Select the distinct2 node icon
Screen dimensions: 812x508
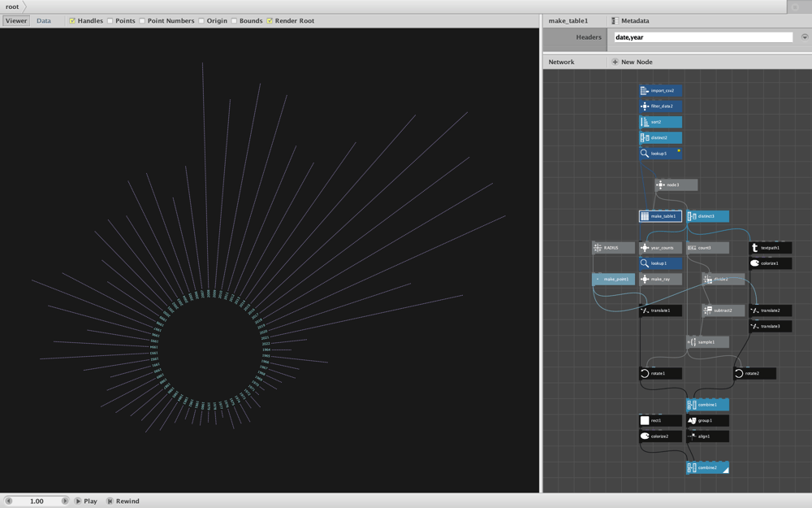click(644, 138)
